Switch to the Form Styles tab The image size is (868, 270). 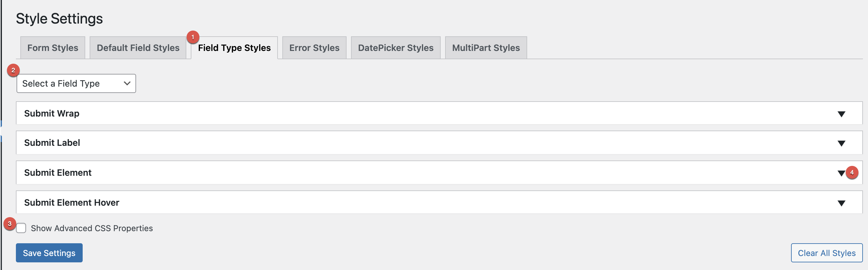tap(52, 47)
